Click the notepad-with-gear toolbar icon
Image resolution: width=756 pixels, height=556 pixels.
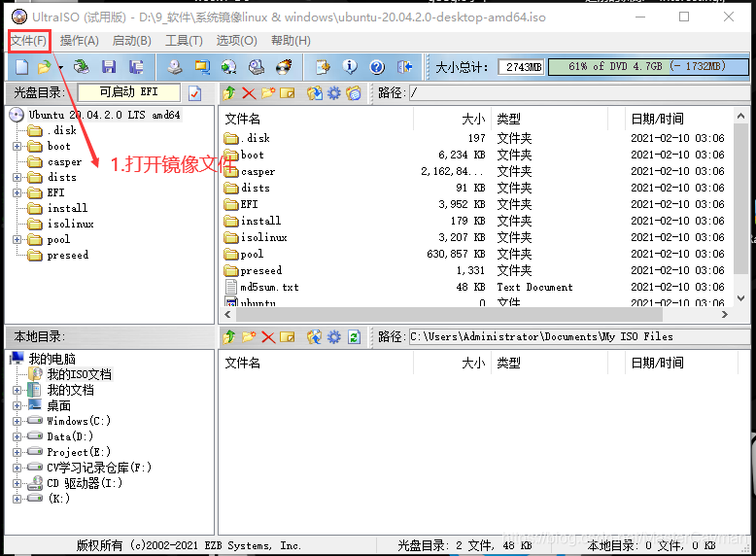(323, 67)
